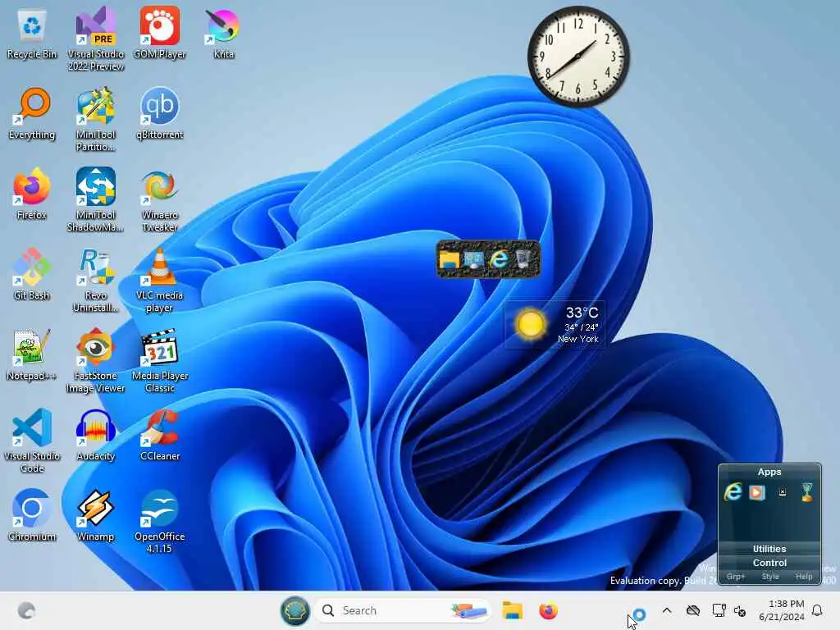Expand the Utilities group in the launcher
This screenshot has width=840, height=630.
point(769,549)
